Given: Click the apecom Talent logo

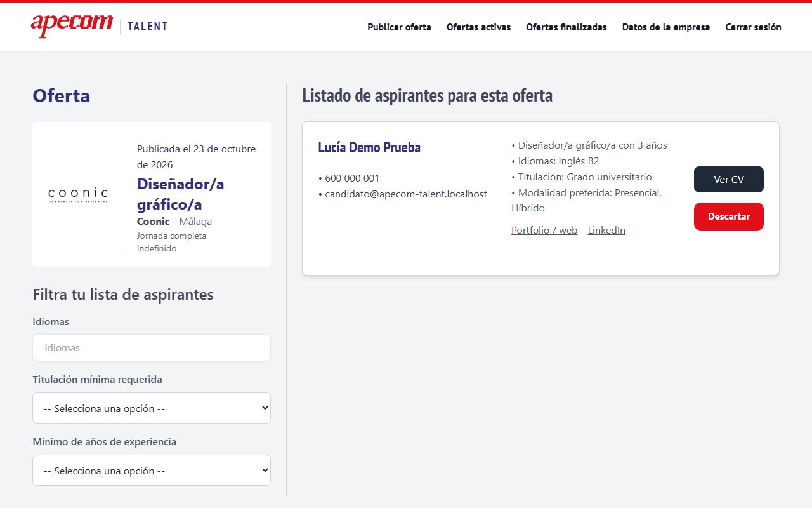Looking at the screenshot, I should point(100,26).
